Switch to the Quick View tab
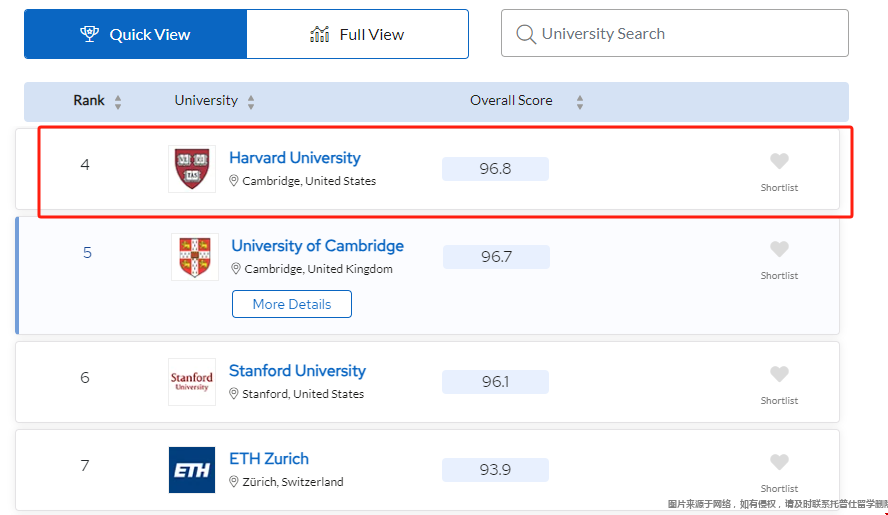Screen dimensions: 888x515 (x=135, y=34)
